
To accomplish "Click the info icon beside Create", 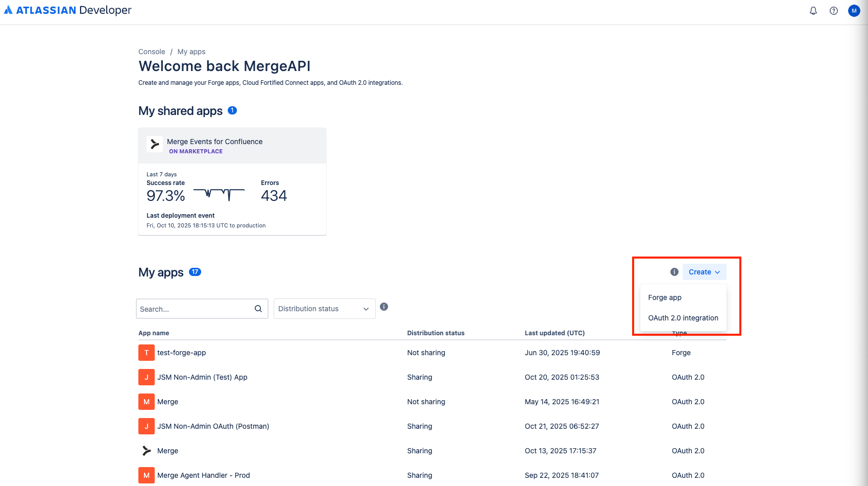I will [674, 272].
